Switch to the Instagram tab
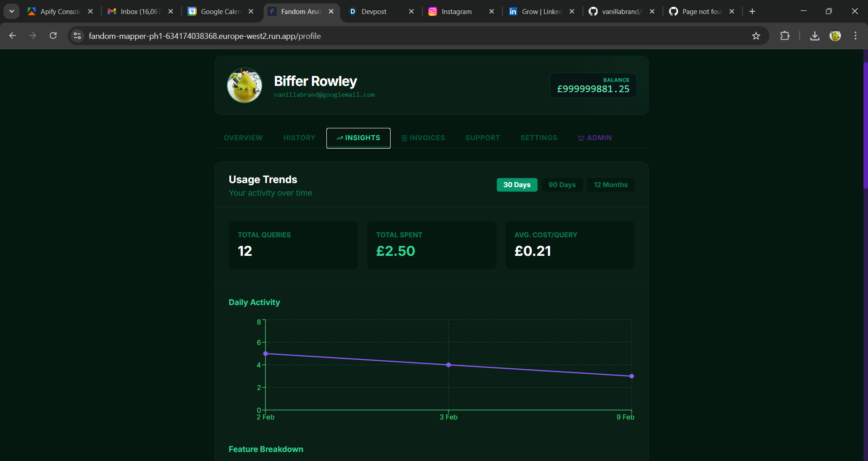This screenshot has width=868, height=461. coord(456,11)
